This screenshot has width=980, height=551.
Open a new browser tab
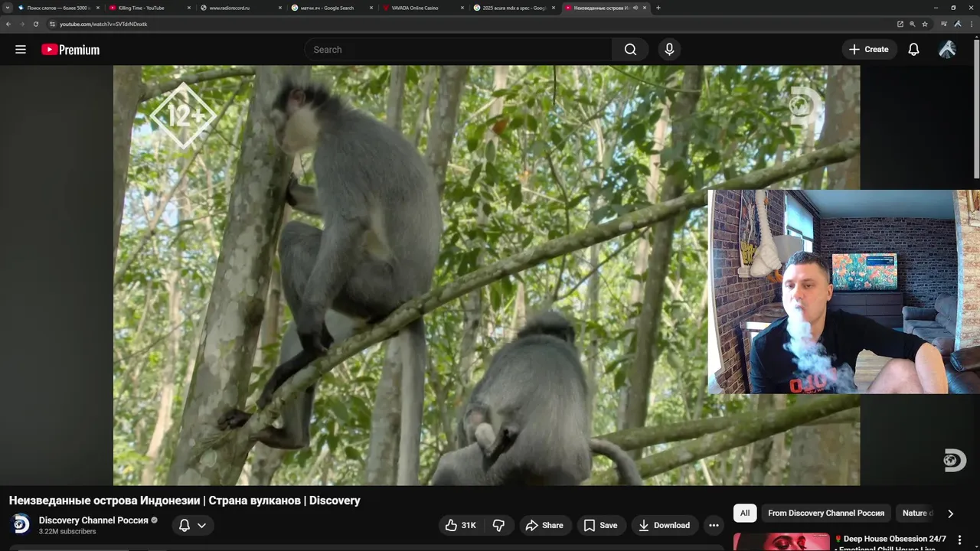(x=658, y=8)
